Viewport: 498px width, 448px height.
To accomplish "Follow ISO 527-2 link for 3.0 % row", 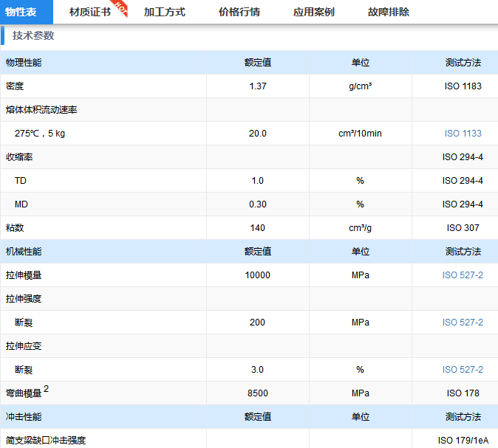I will pyautogui.click(x=463, y=370).
